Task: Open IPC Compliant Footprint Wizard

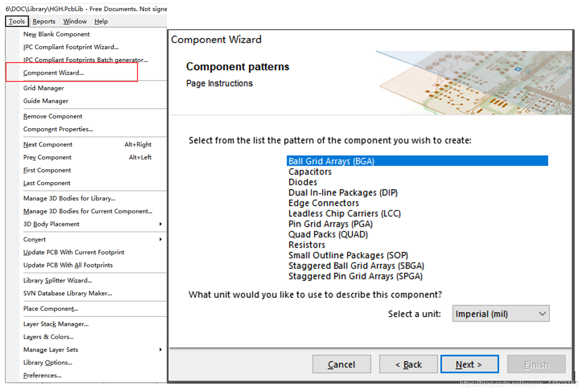Action: [71, 47]
